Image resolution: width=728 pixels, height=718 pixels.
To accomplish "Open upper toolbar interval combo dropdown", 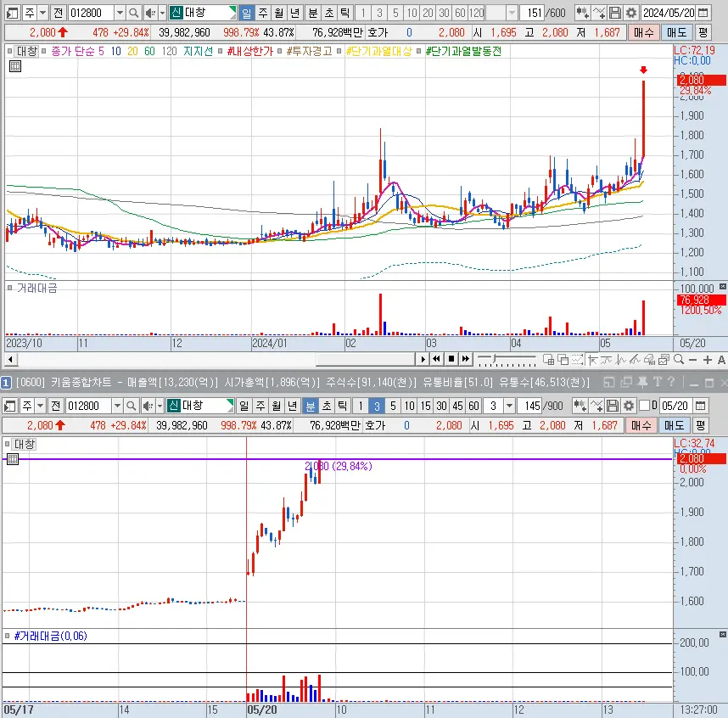I will [512, 13].
